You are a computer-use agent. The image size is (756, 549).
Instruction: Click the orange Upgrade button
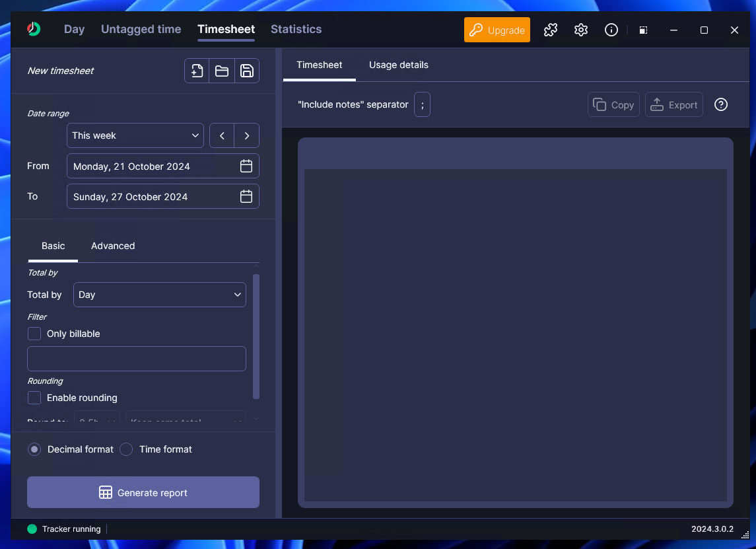tap(497, 30)
